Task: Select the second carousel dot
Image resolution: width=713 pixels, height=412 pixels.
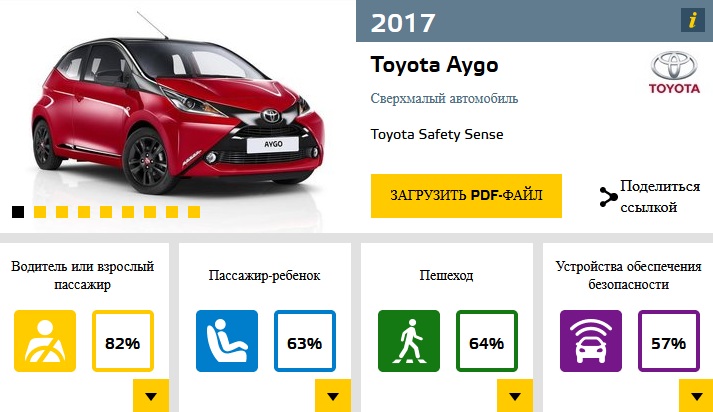Action: pyautogui.click(x=40, y=212)
